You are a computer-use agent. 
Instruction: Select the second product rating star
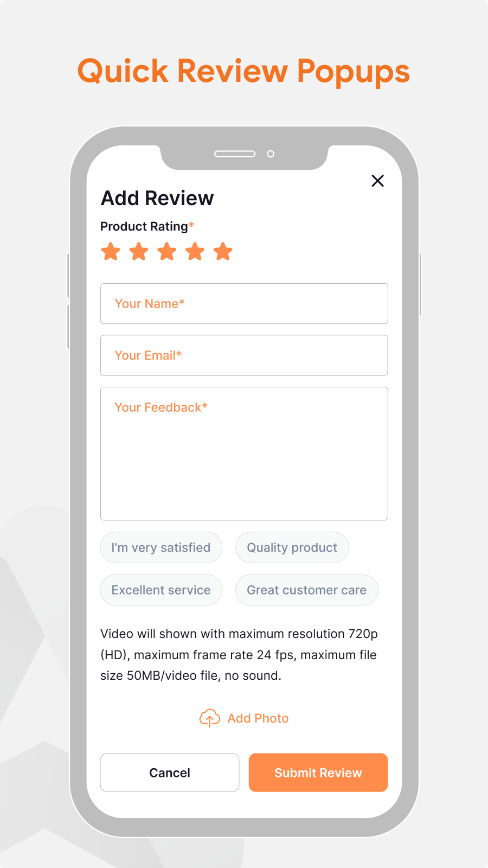pos(139,251)
